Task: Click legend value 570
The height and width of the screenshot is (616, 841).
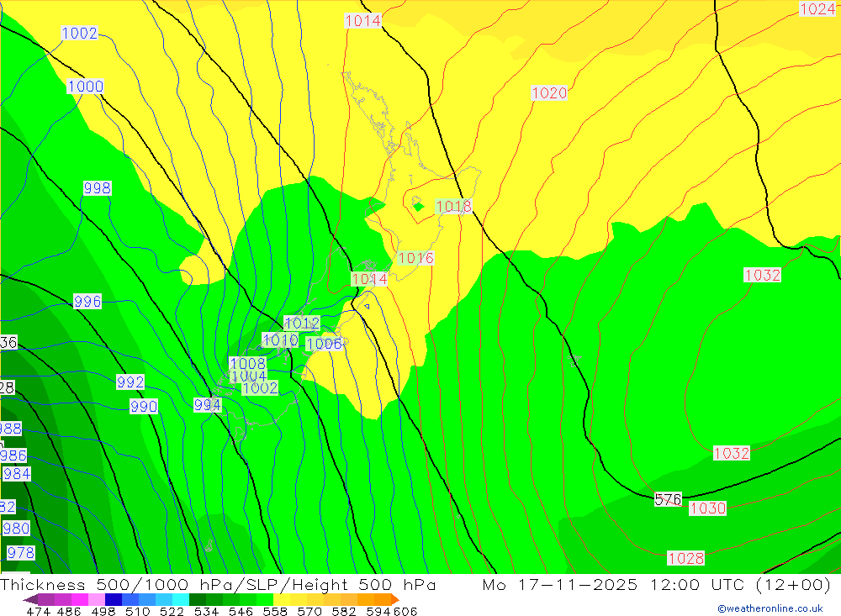Action: coord(309,612)
